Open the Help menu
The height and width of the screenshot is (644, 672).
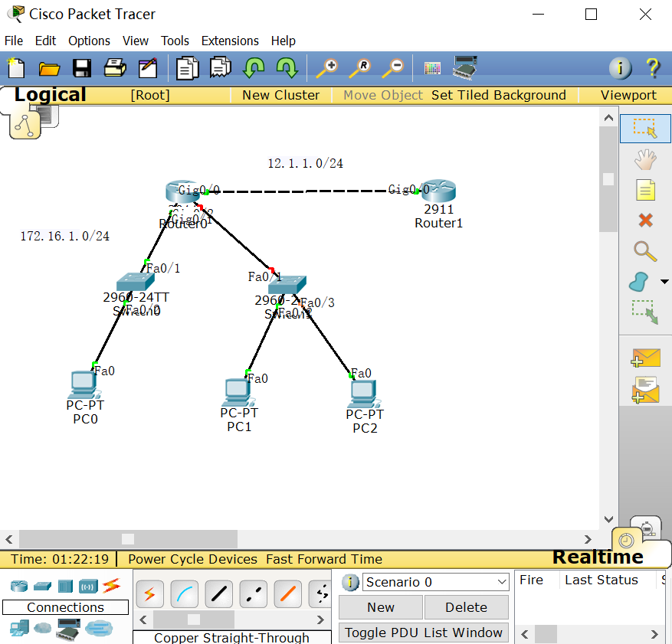pos(284,41)
